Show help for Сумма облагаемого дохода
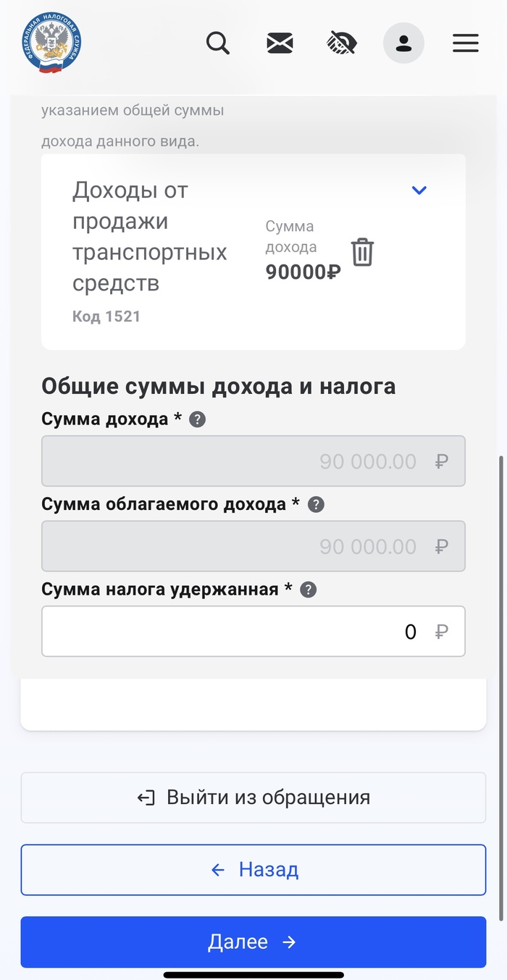The image size is (507, 980). [315, 505]
